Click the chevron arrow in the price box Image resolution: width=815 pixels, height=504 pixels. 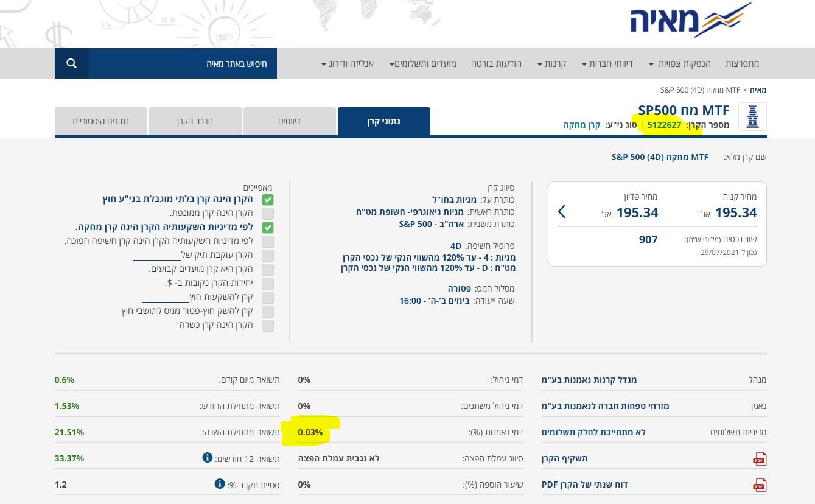562,211
